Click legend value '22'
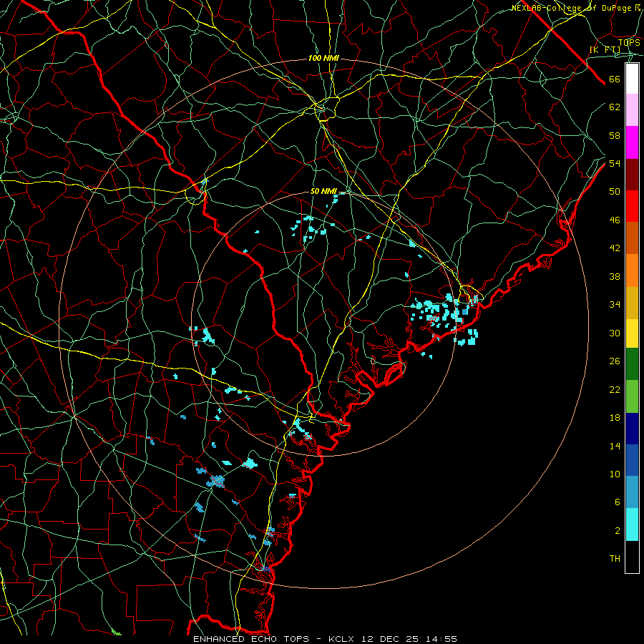This screenshot has height=644, width=644. [x=615, y=389]
